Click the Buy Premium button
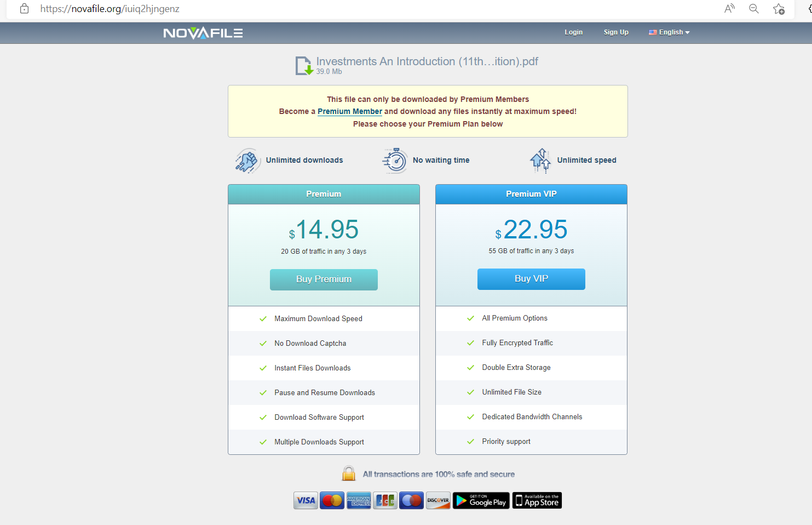Screen dimensions: 812x525 tap(324, 279)
